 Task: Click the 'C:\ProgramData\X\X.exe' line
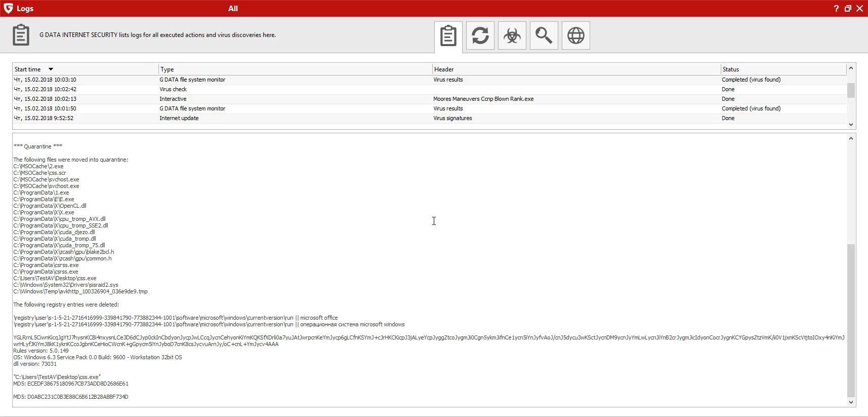[x=44, y=212]
